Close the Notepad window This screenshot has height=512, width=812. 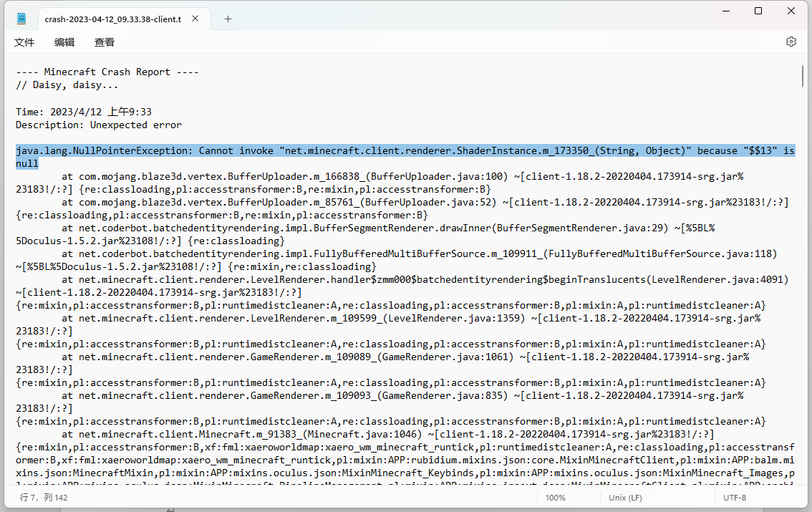pyautogui.click(x=791, y=11)
